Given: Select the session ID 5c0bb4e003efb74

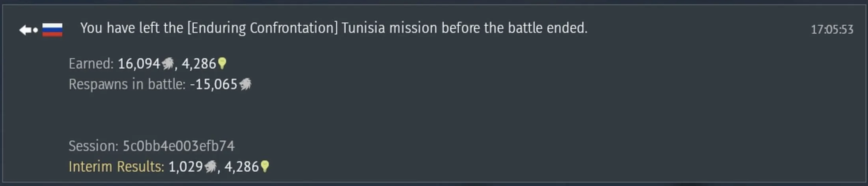Looking at the screenshot, I should (178, 146).
